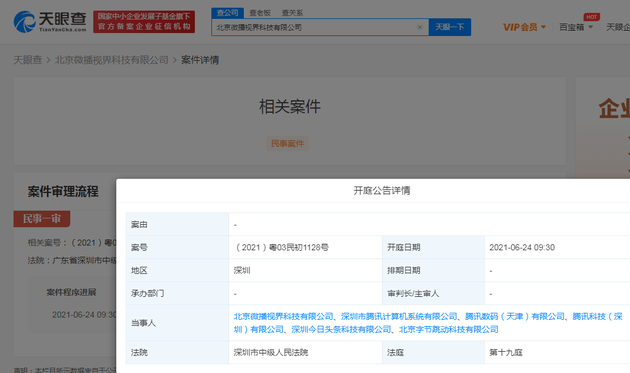The image size is (630, 373).
Task: Open party link 深圳市腾讯计算机系统有限公司
Action: [x=399, y=317]
